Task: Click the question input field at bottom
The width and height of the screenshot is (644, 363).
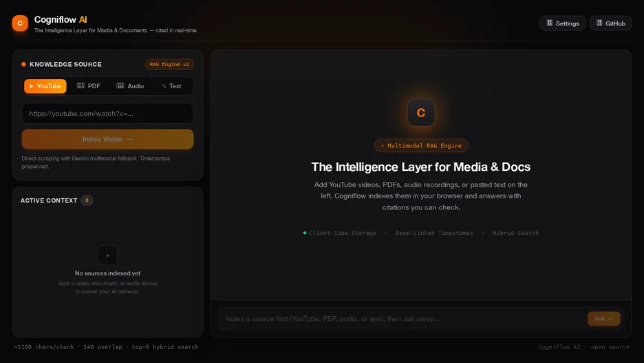Action: pyautogui.click(x=402, y=319)
